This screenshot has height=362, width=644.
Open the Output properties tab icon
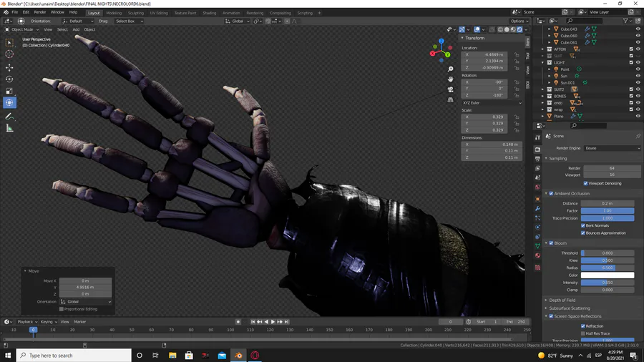[x=537, y=159]
